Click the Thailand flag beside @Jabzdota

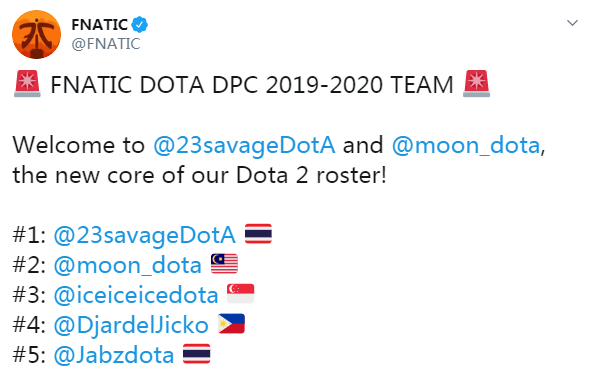point(197,354)
